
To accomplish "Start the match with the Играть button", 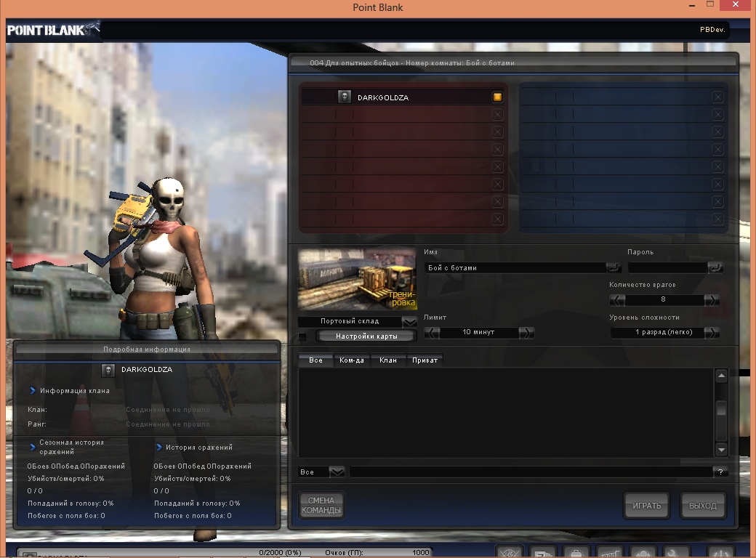I will click(x=646, y=506).
